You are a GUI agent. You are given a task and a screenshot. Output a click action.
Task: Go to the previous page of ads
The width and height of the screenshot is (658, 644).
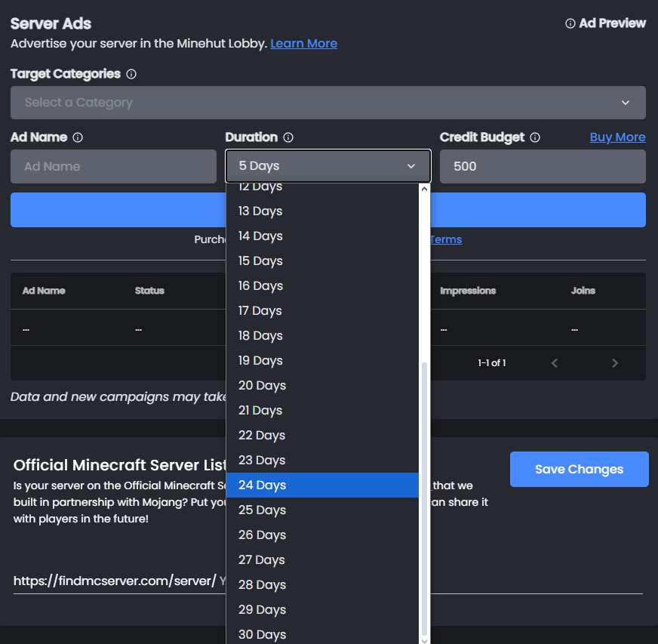(555, 363)
